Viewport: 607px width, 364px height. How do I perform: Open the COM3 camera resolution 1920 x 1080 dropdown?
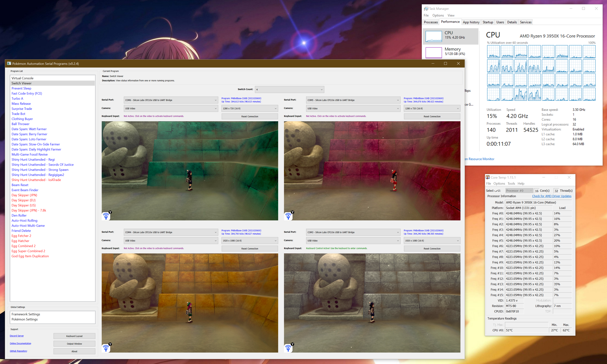(432, 241)
